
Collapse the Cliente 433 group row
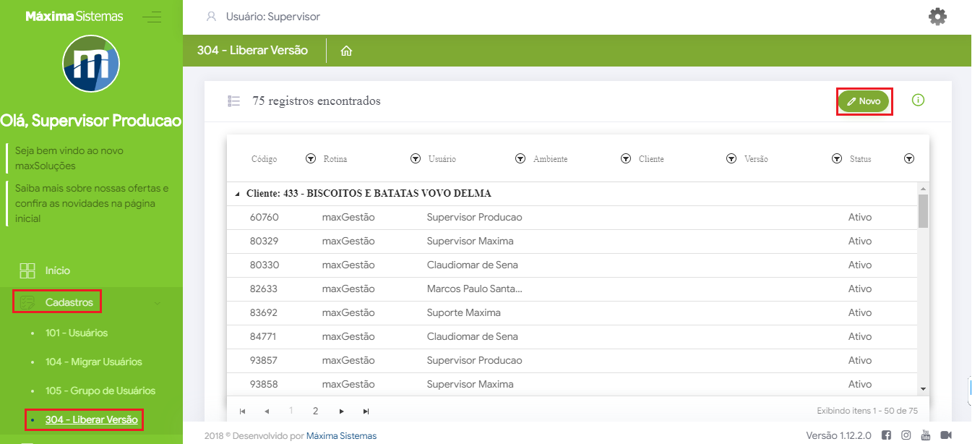[x=238, y=194]
